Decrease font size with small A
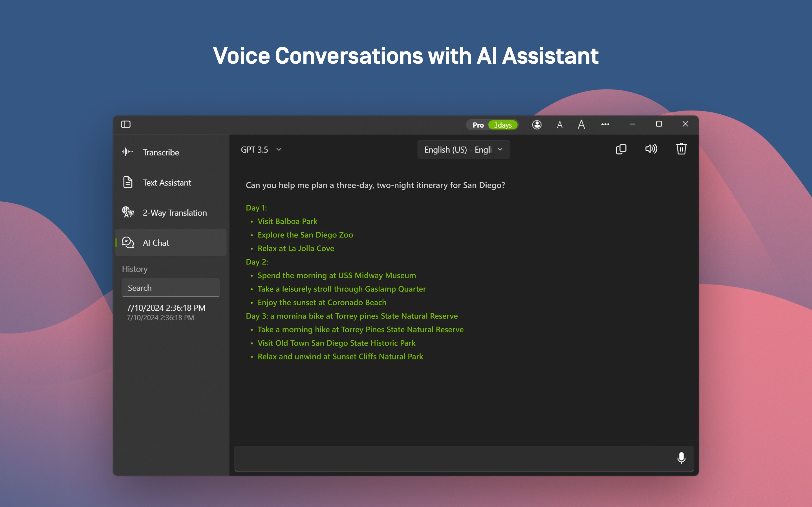Image resolution: width=812 pixels, height=507 pixels. pos(559,125)
